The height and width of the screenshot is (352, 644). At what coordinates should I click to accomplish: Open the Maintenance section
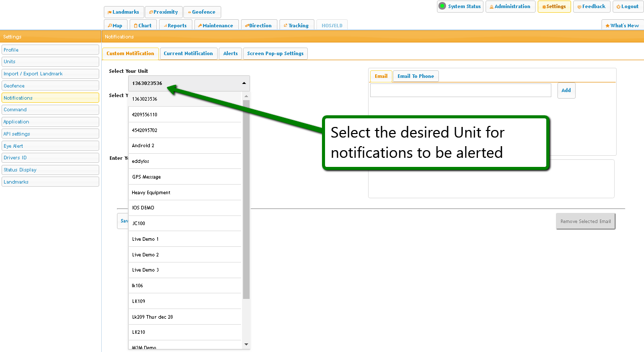(215, 26)
